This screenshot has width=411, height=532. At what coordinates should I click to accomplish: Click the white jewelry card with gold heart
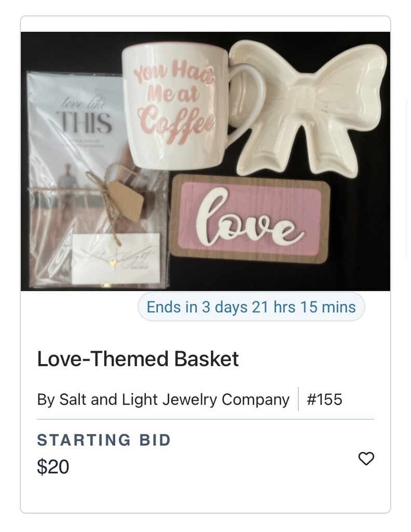coord(115,258)
